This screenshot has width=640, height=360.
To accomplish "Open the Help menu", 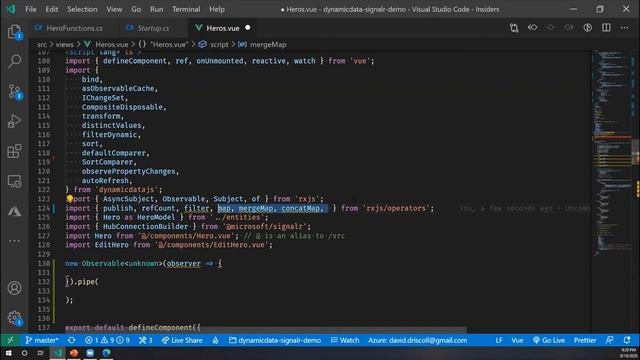I will 217,9.
